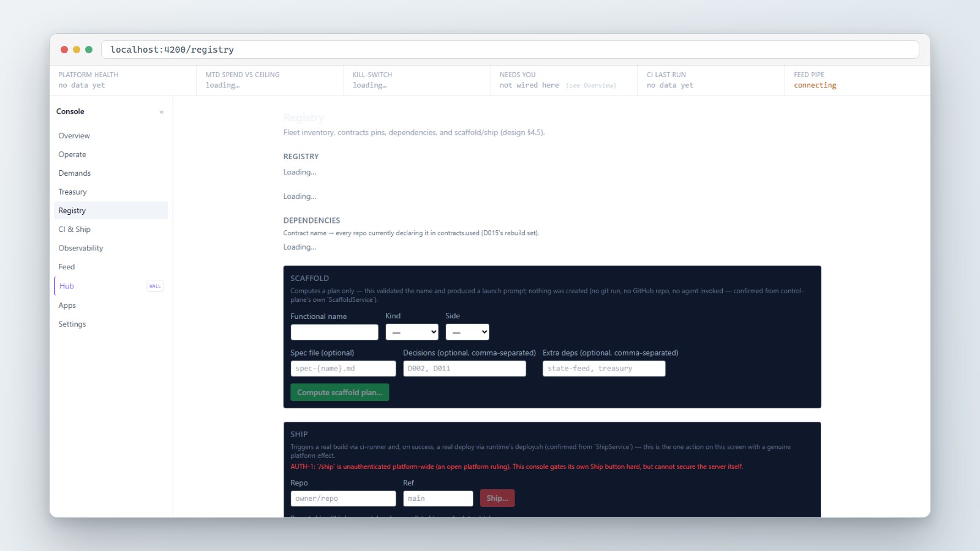980x551 pixels.
Task: Open Observability section
Action: click(x=111, y=248)
